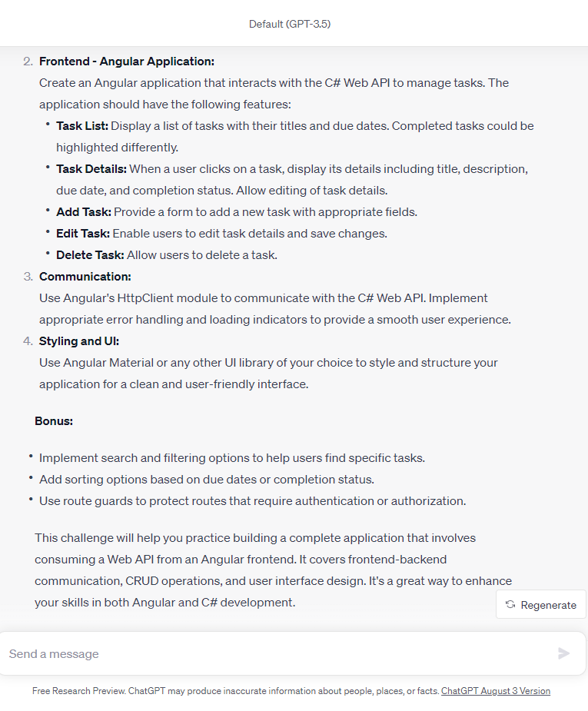588x711 pixels.
Task: Click the Communication heading
Action: tap(85, 277)
